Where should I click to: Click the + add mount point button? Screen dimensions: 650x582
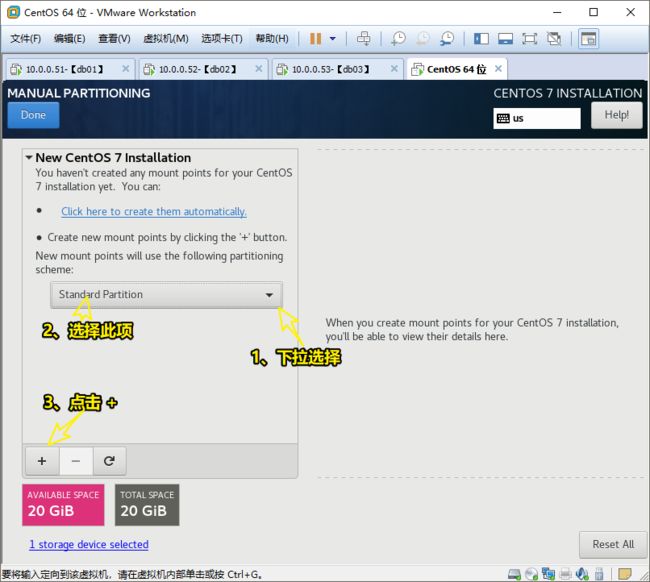(x=42, y=461)
